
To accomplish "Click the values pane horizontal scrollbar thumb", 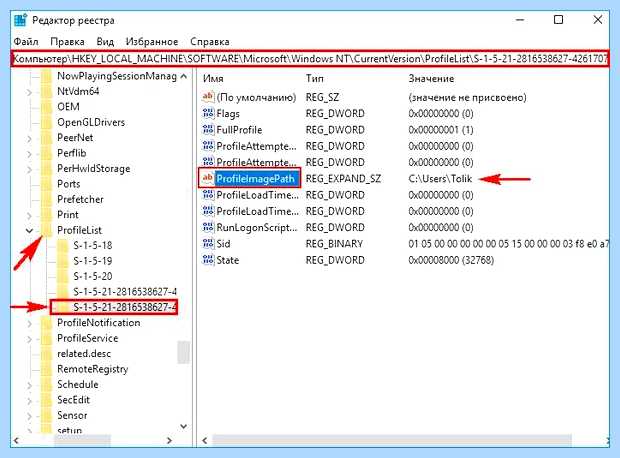I will pyautogui.click(x=392, y=440).
